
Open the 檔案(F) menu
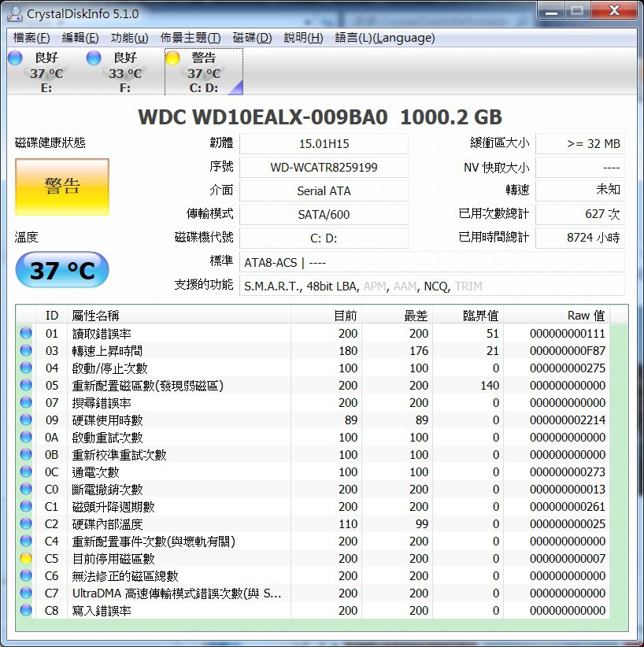click(x=31, y=38)
